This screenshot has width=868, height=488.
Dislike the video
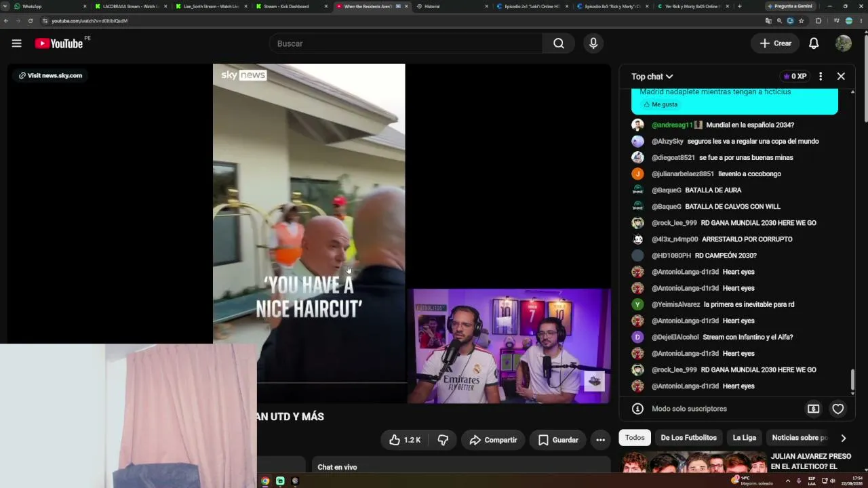[443, 440]
